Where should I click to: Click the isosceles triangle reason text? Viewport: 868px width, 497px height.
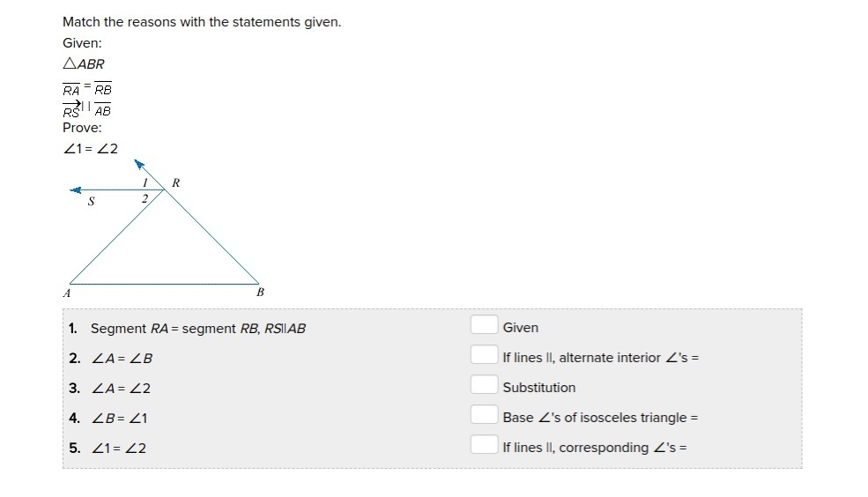(x=600, y=418)
